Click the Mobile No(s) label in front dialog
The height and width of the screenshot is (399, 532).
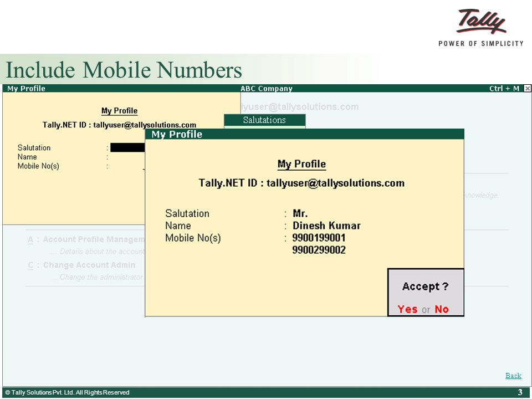193,238
